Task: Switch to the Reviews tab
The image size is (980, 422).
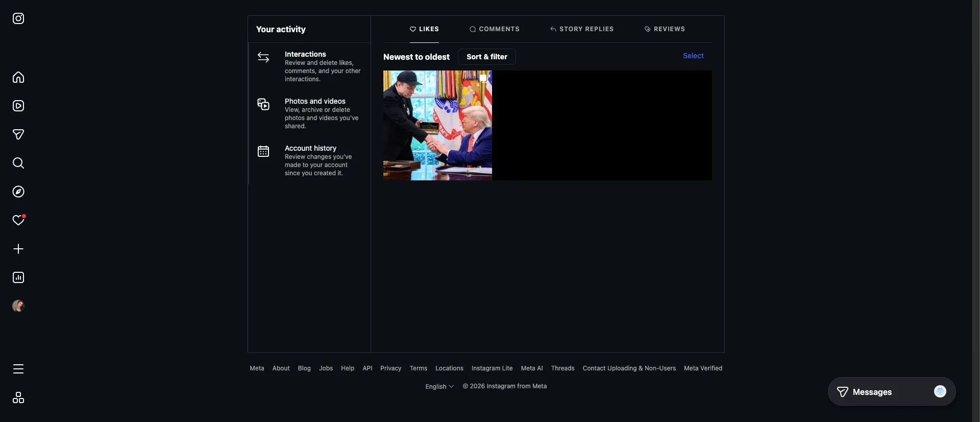Action: (x=665, y=29)
